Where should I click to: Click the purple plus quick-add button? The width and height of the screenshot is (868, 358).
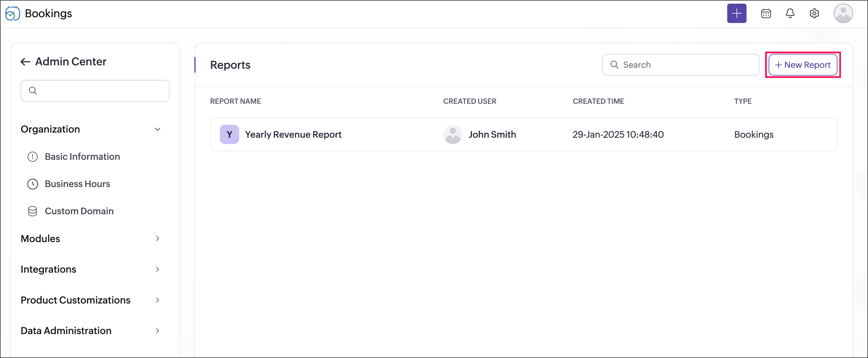(x=737, y=13)
